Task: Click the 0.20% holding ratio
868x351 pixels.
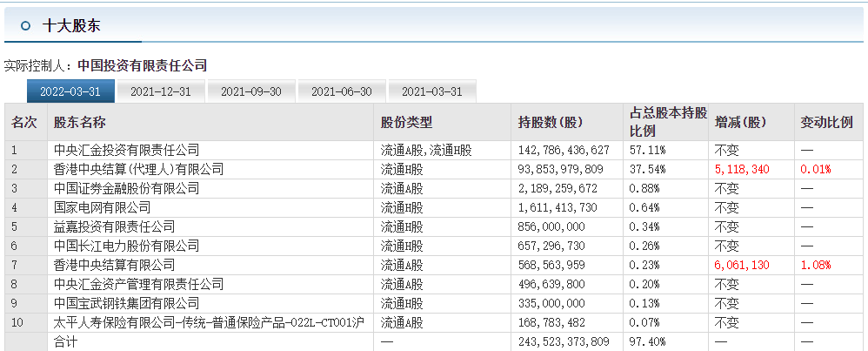Action: click(644, 285)
